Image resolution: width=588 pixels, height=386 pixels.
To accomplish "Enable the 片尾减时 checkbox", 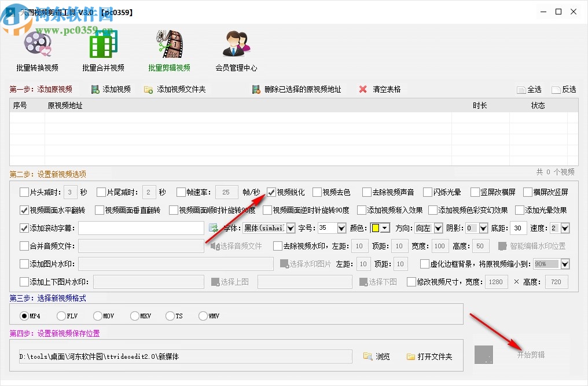I will click(x=101, y=192).
